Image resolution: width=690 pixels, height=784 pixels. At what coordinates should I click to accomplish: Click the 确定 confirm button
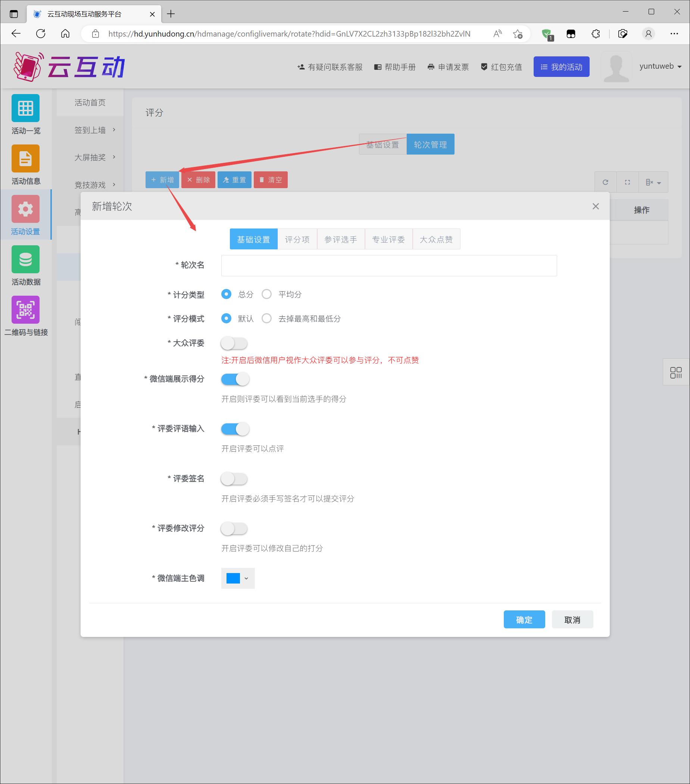524,619
